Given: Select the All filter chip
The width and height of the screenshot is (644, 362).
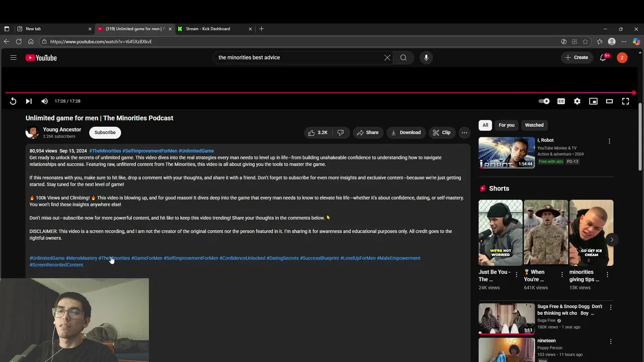Looking at the screenshot, I should tap(485, 125).
